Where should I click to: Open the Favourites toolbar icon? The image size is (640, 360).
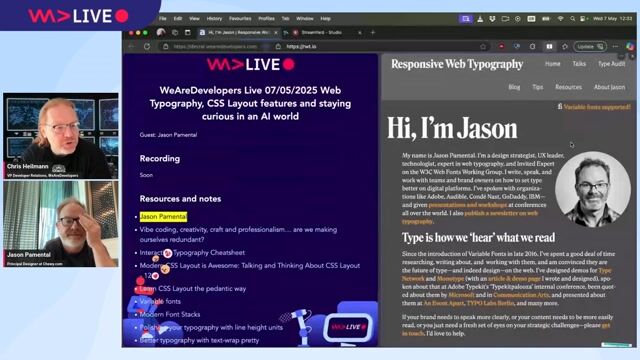(x=565, y=47)
